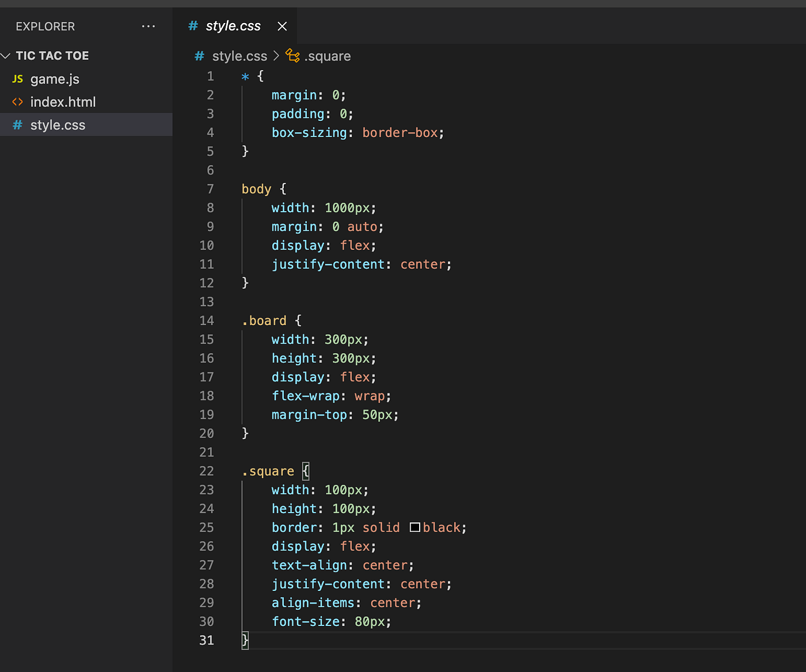Image resolution: width=806 pixels, height=672 pixels.
Task: Open index.html in the explorer
Action: [63, 102]
